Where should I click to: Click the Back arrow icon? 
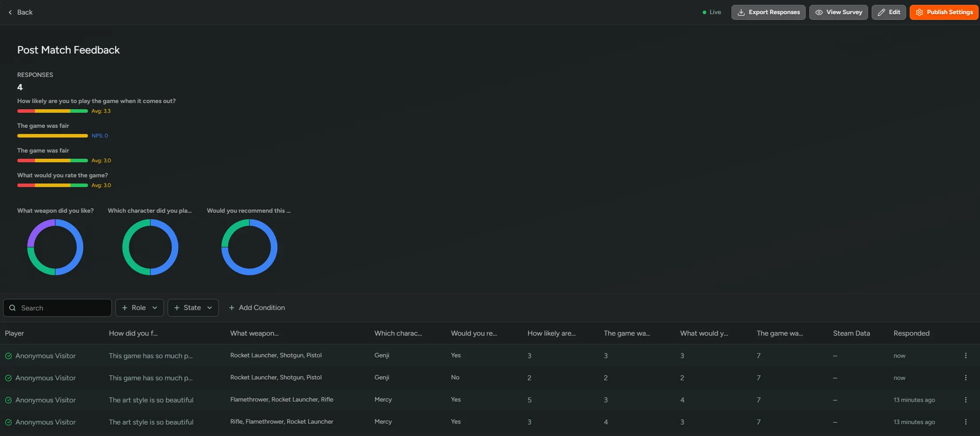click(x=10, y=12)
